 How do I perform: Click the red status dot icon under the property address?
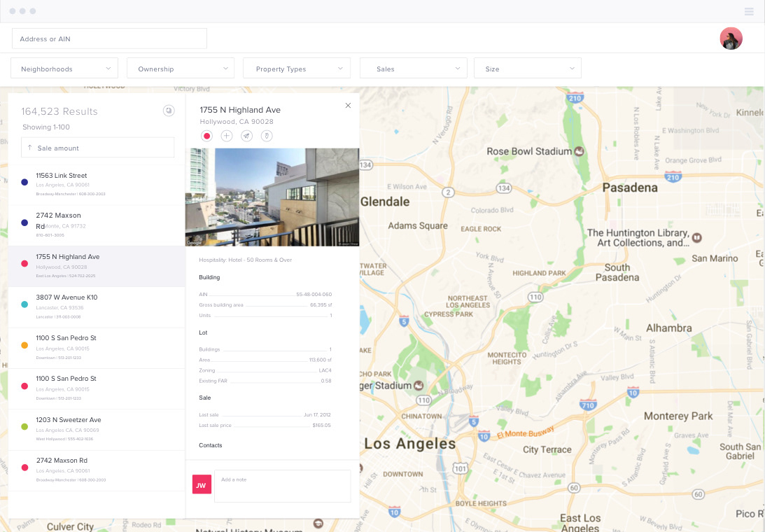tap(206, 136)
